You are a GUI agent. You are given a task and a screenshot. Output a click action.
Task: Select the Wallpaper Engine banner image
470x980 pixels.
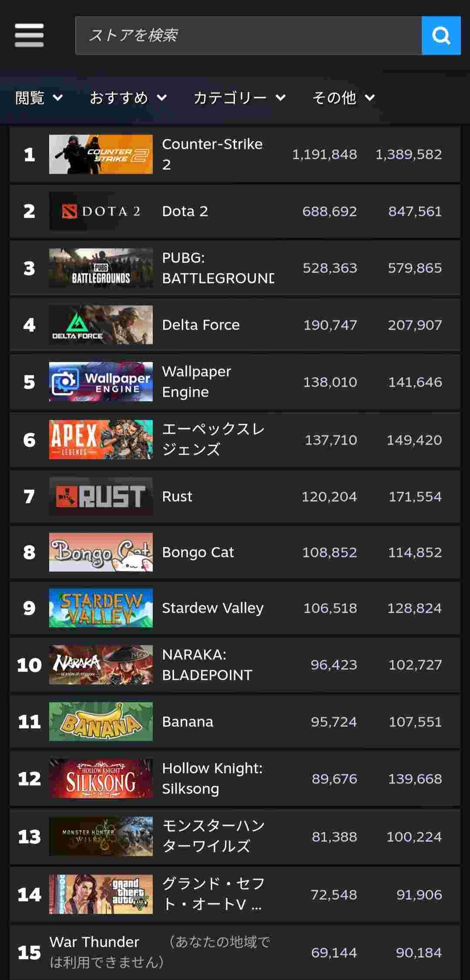tap(101, 382)
